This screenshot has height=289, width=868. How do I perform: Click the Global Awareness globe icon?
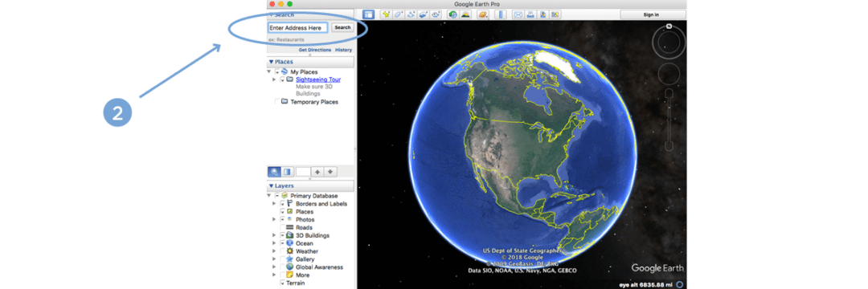tap(289, 267)
